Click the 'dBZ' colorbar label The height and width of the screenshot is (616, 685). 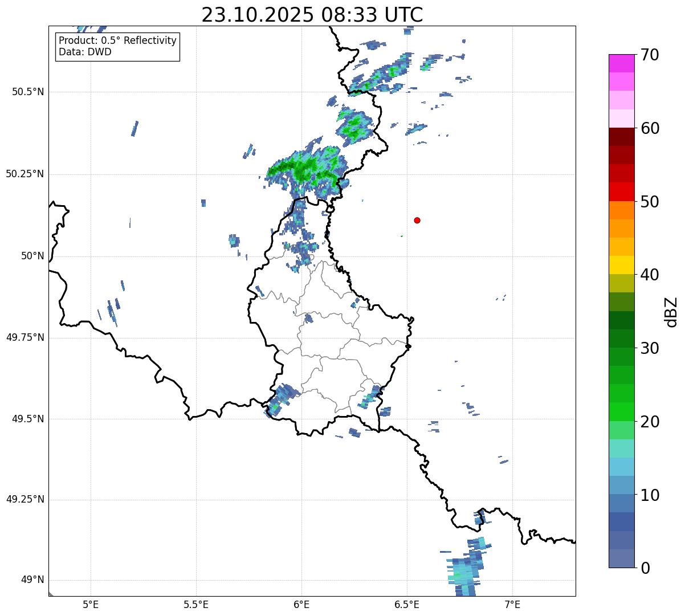point(671,312)
